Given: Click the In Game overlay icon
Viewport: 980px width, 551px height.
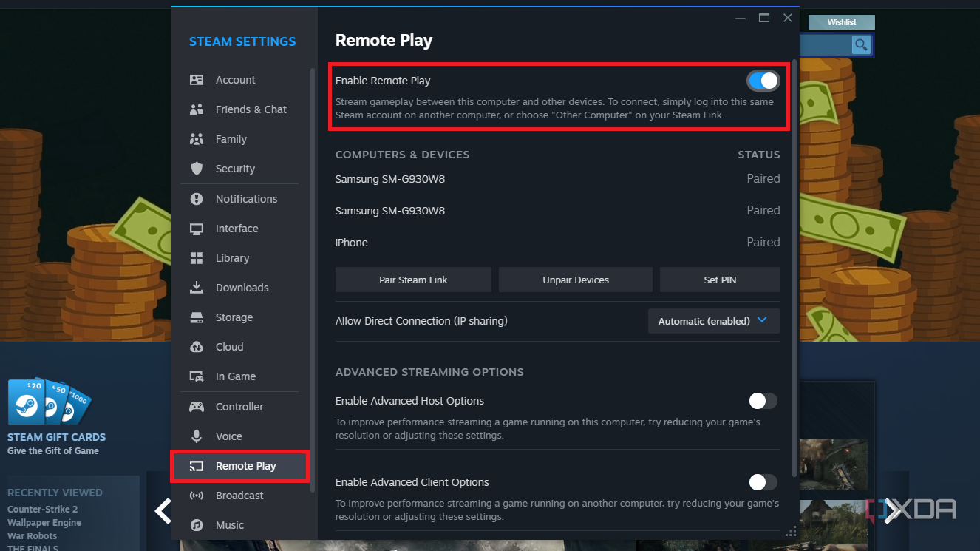Looking at the screenshot, I should click(x=197, y=376).
